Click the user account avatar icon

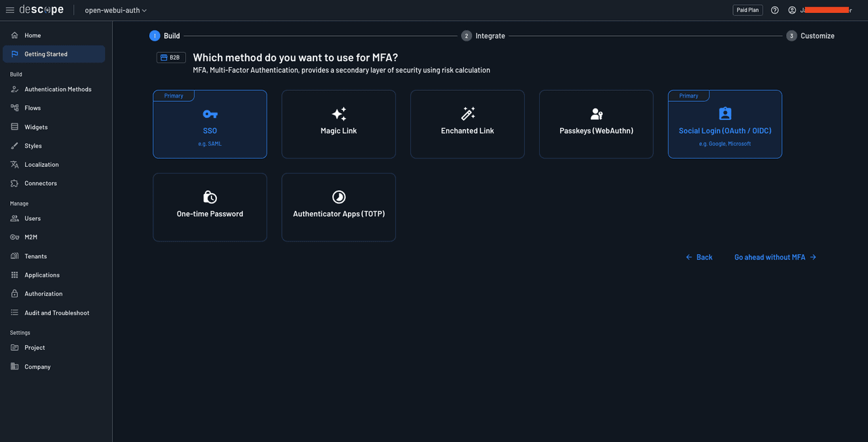pyautogui.click(x=792, y=10)
